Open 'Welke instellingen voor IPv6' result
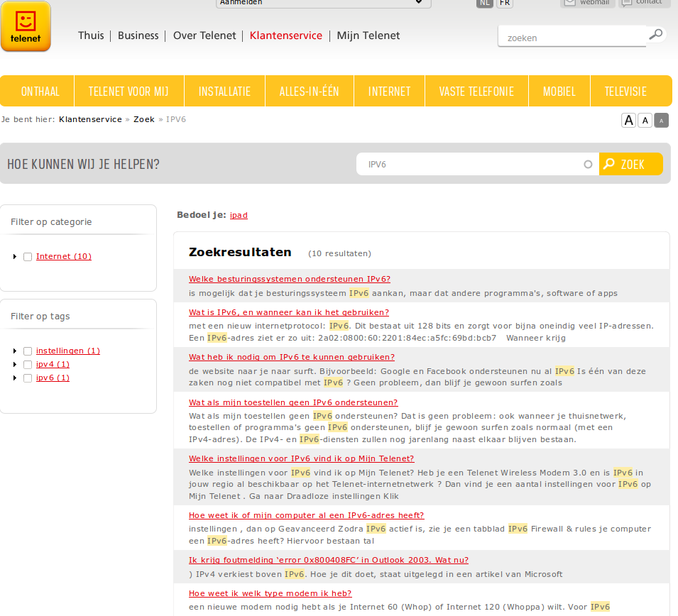 [x=302, y=458]
